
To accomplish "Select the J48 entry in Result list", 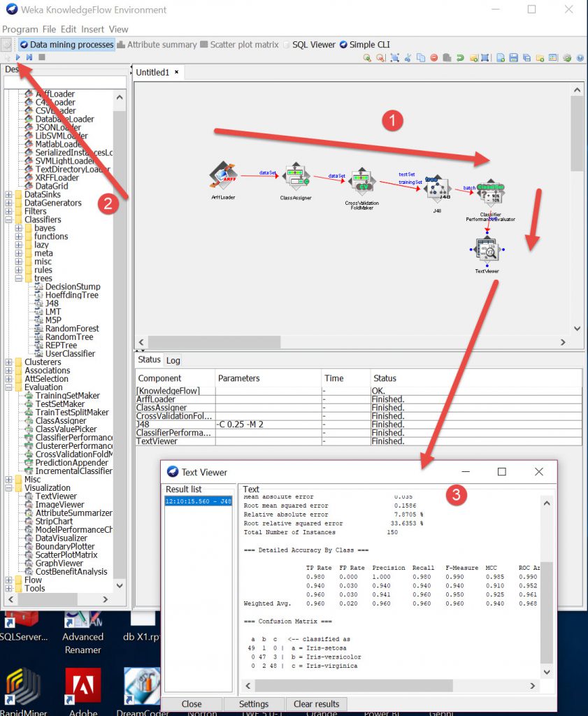I will pos(199,501).
